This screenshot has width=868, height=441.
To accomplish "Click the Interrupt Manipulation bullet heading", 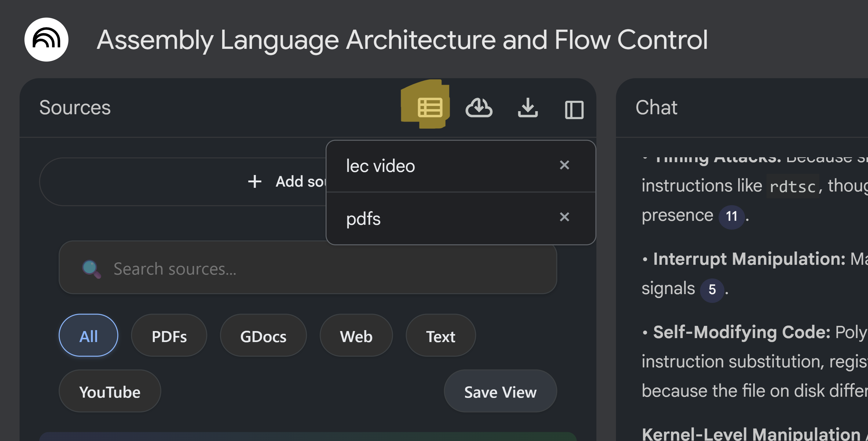I will click(x=749, y=259).
